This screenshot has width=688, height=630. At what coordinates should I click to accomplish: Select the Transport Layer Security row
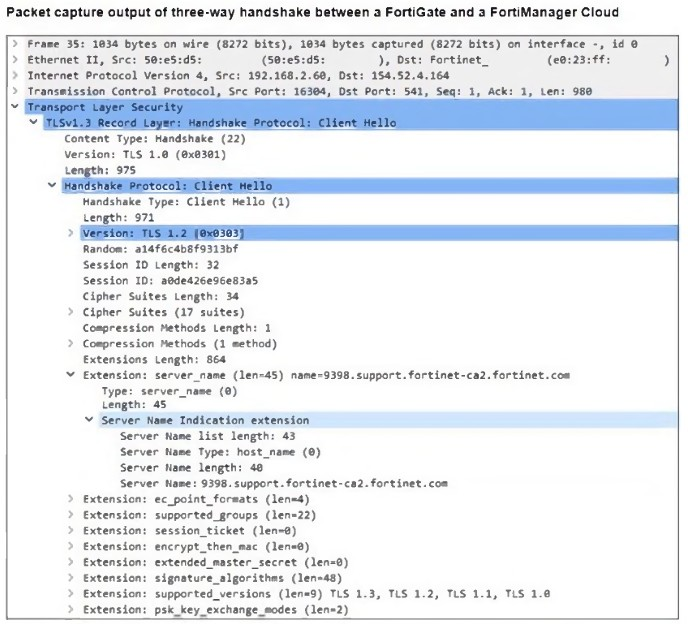tap(351, 107)
